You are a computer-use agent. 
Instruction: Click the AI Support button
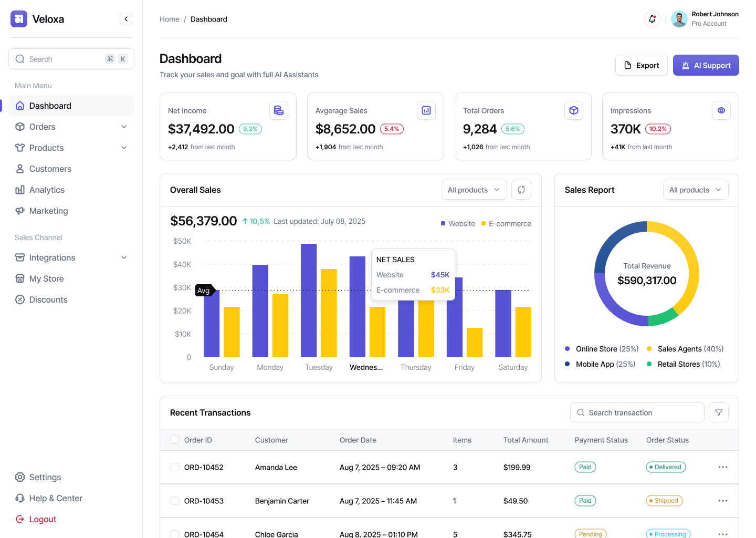706,65
